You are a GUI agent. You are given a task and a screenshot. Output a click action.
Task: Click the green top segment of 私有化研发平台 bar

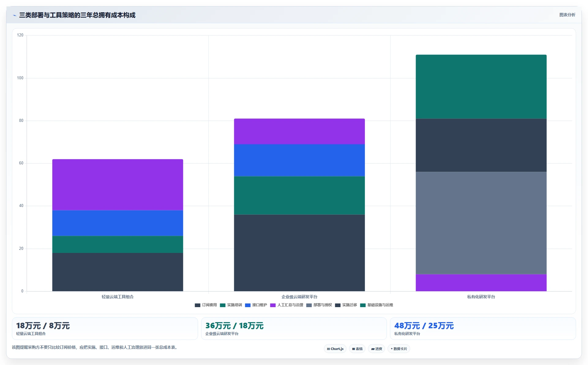coord(481,87)
